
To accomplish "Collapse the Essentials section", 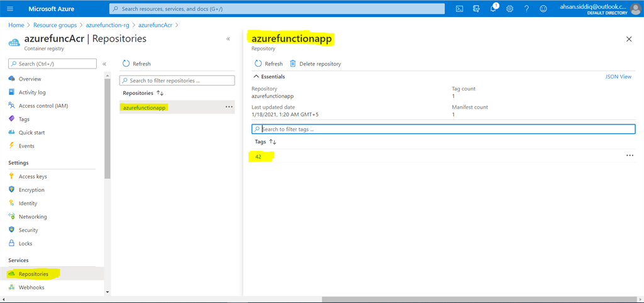I will [x=257, y=76].
